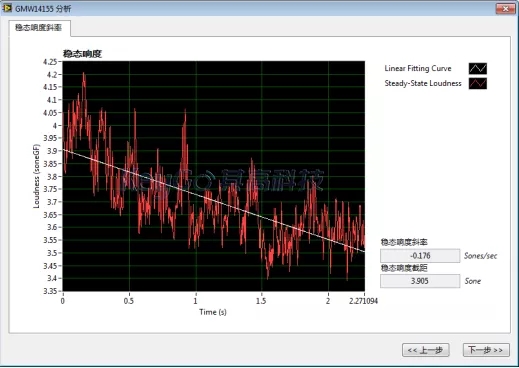Go to previous step with 上一步 button
Screen dimensions: 519x368
[x=426, y=350]
